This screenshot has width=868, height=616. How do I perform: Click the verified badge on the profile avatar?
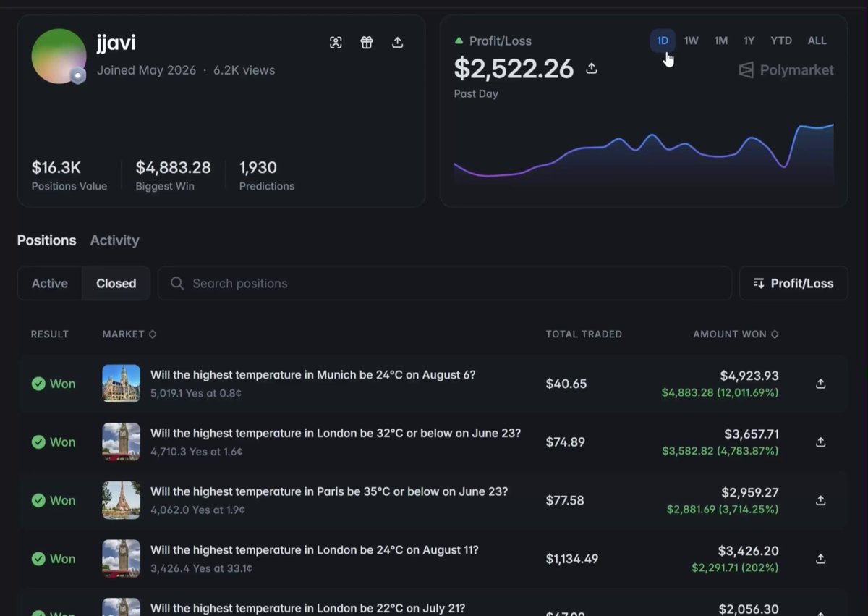pos(77,76)
